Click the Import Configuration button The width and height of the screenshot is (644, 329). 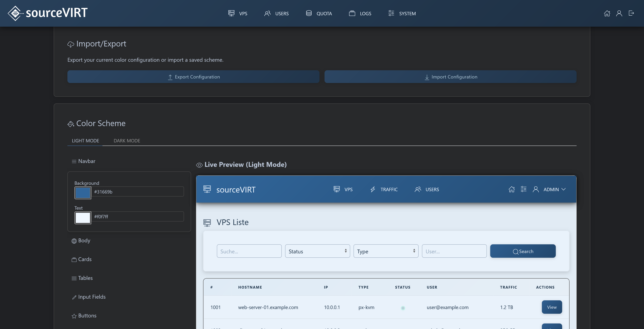point(450,77)
